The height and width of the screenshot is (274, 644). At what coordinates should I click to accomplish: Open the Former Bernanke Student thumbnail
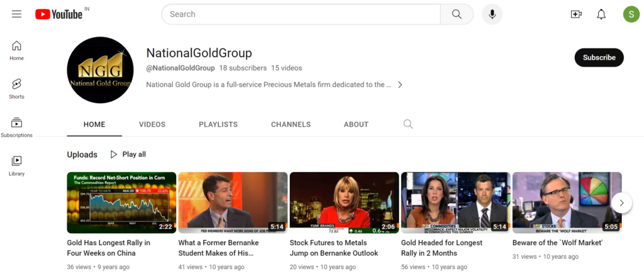[x=233, y=202]
